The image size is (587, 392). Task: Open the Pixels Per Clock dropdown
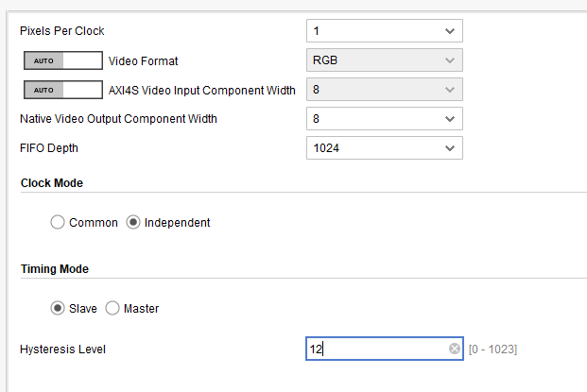click(x=385, y=30)
